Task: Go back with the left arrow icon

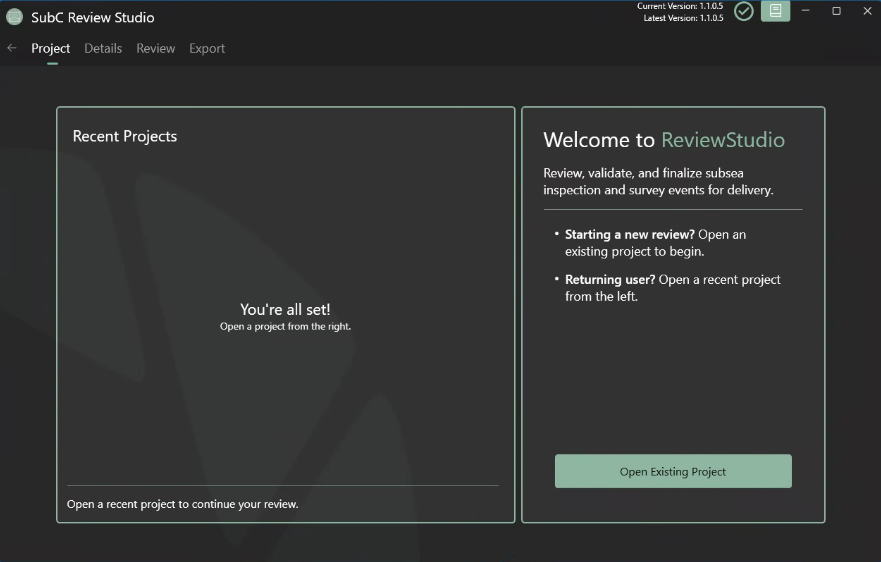Action: (x=12, y=48)
